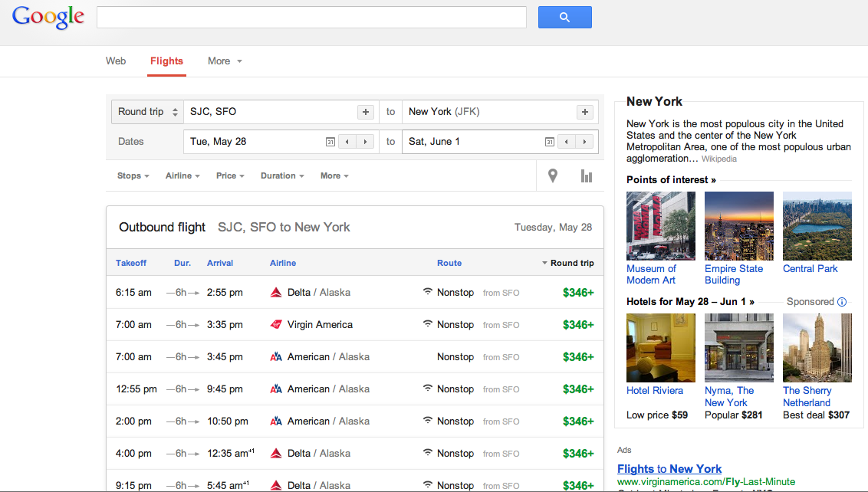Image resolution: width=868 pixels, height=492 pixels.
Task: Click Hotel Riviera room photo
Action: (661, 348)
